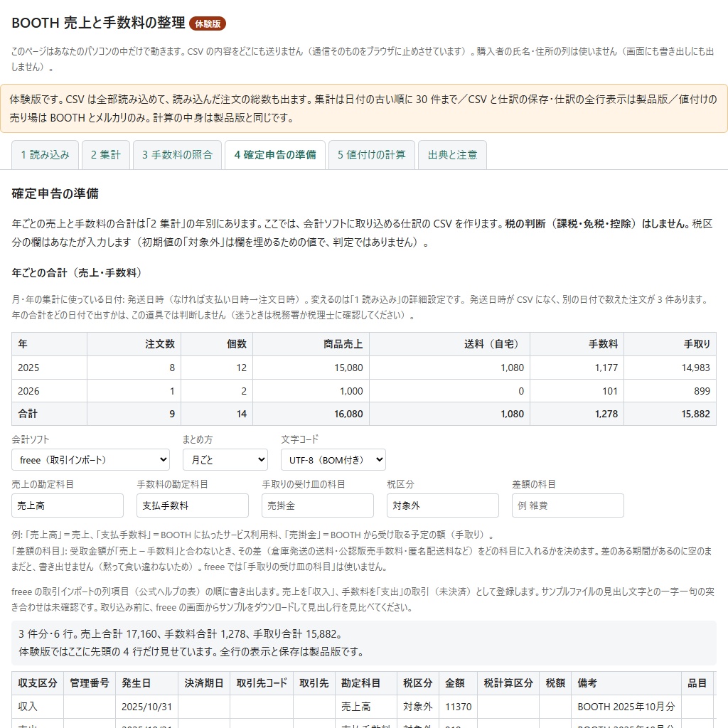This screenshot has height=728, width=728.
Task: Click the 収入 cell in the first journal row
Action: [x=38, y=706]
